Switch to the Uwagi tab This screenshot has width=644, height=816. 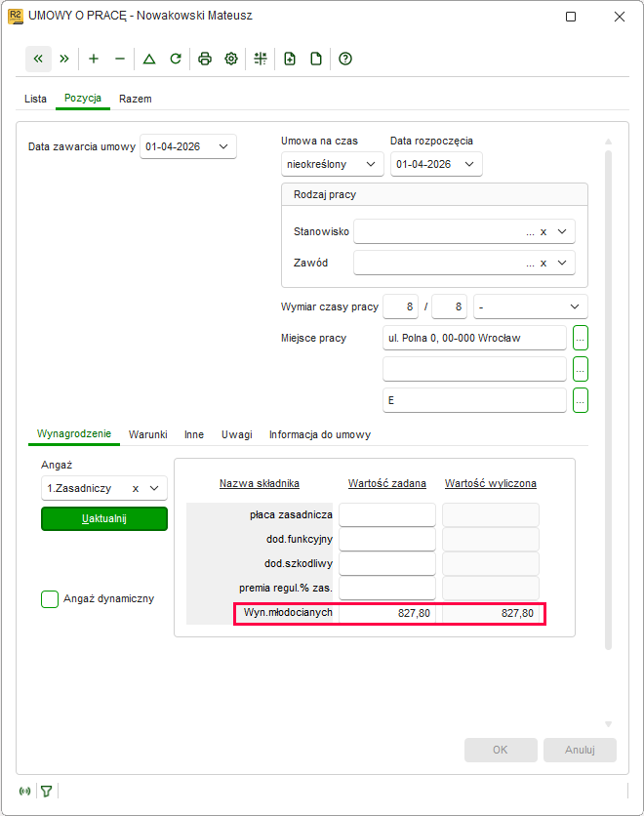point(237,434)
